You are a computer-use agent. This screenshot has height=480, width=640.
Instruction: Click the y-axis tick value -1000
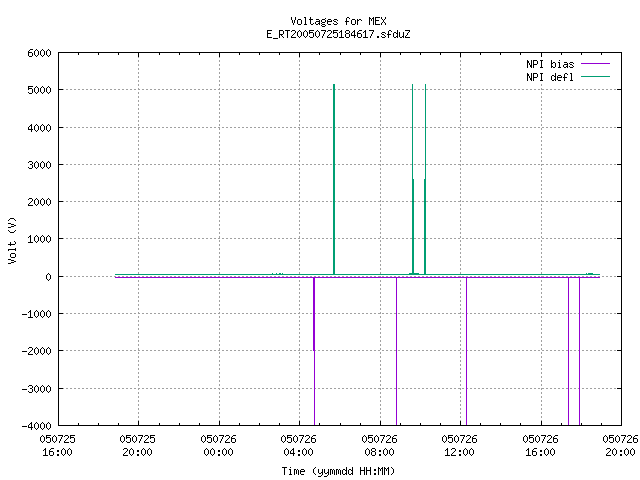pos(36,314)
